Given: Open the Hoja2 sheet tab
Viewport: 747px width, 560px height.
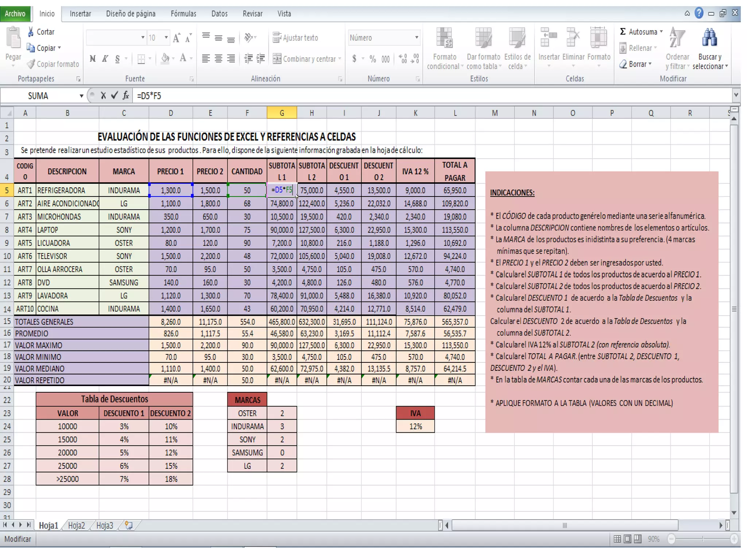Looking at the screenshot, I should pyautogui.click(x=76, y=525).
